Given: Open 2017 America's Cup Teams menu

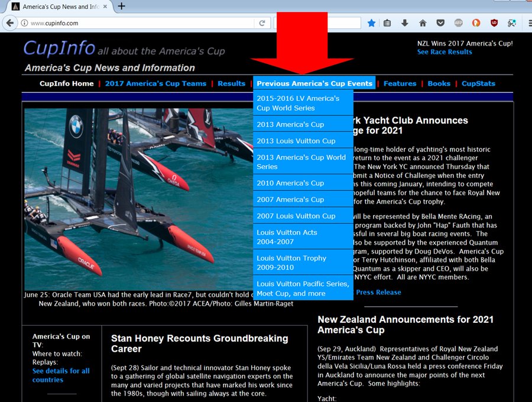Looking at the screenshot, I should pos(155,83).
